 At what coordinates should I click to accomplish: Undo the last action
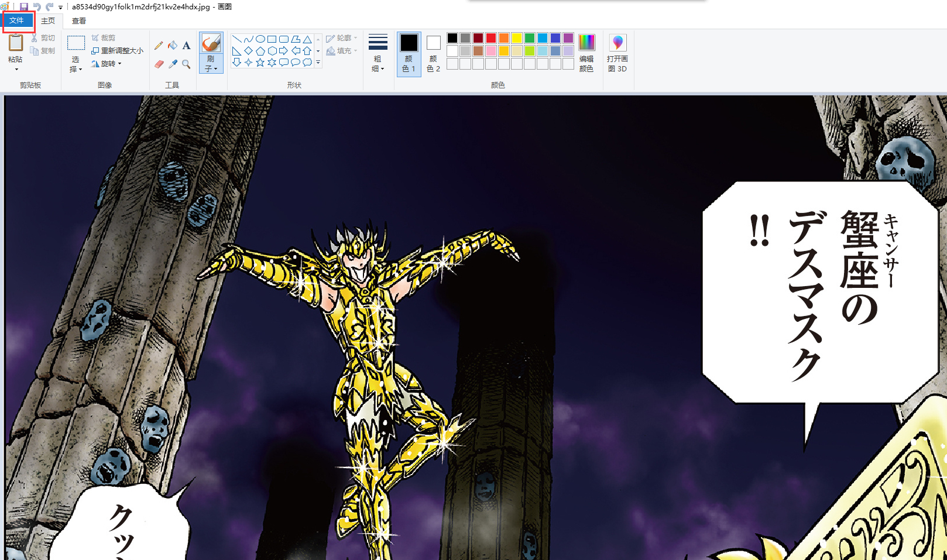pyautogui.click(x=37, y=7)
